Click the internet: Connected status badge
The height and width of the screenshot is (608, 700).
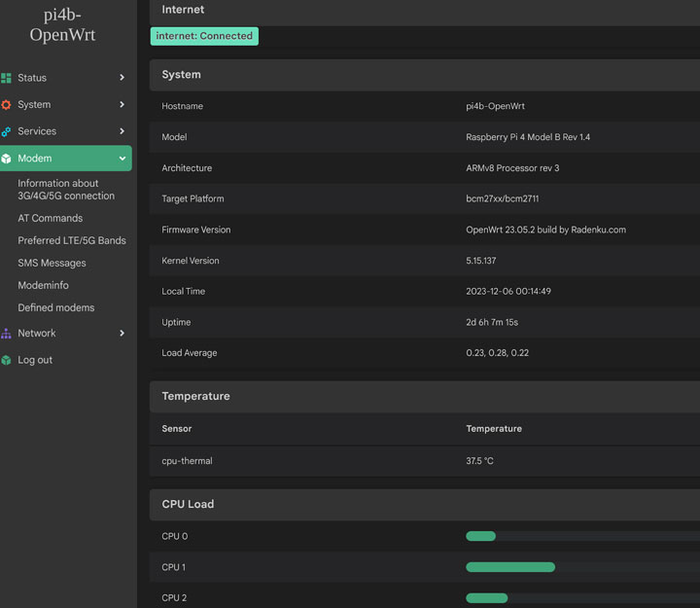pos(204,36)
